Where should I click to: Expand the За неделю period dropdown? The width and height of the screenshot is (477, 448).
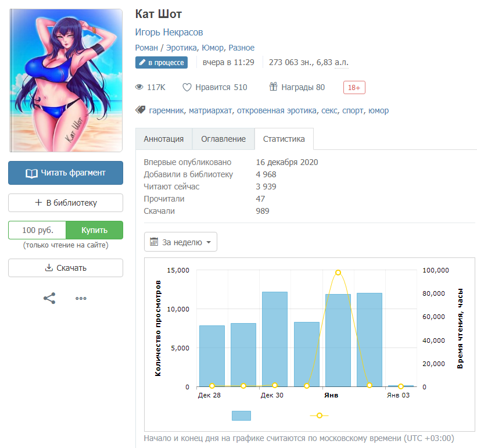tap(180, 242)
